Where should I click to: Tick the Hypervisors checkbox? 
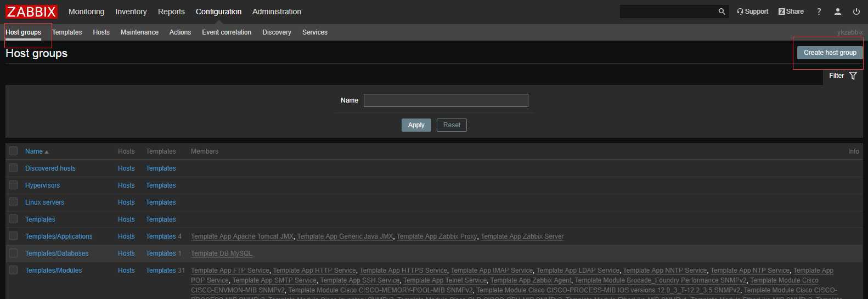tap(13, 185)
